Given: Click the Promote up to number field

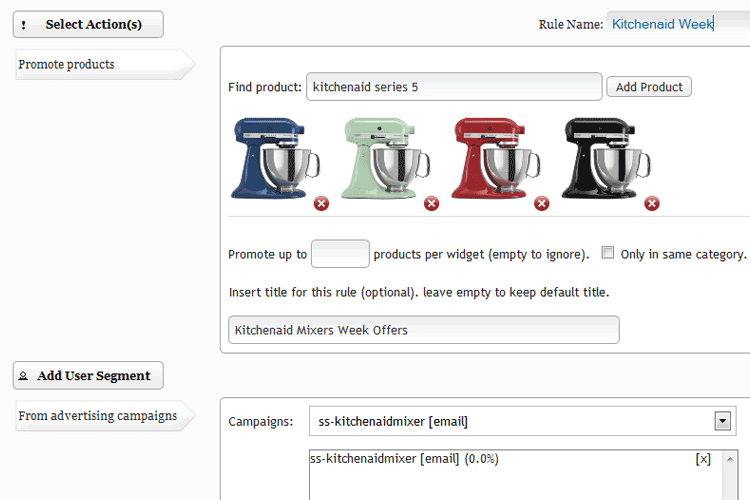Looking at the screenshot, I should click(340, 254).
